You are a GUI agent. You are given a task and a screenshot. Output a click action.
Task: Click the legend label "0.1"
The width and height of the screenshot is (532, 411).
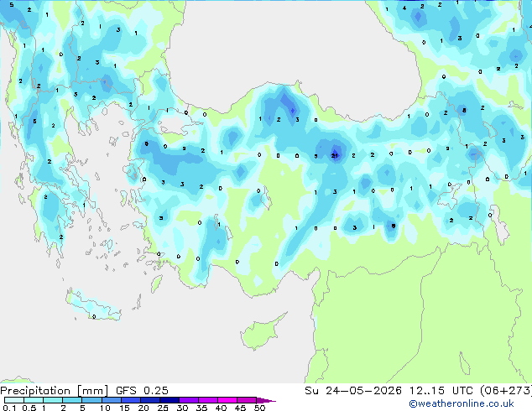9,408
